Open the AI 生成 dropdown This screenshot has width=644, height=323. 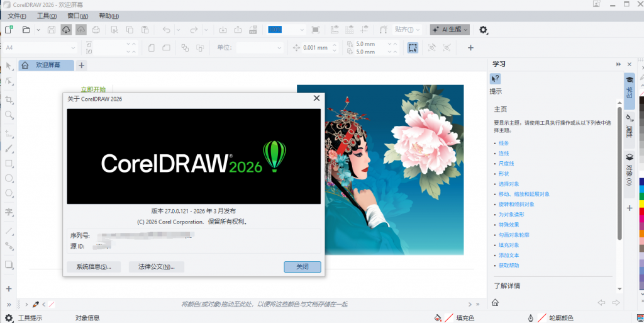[x=450, y=30]
